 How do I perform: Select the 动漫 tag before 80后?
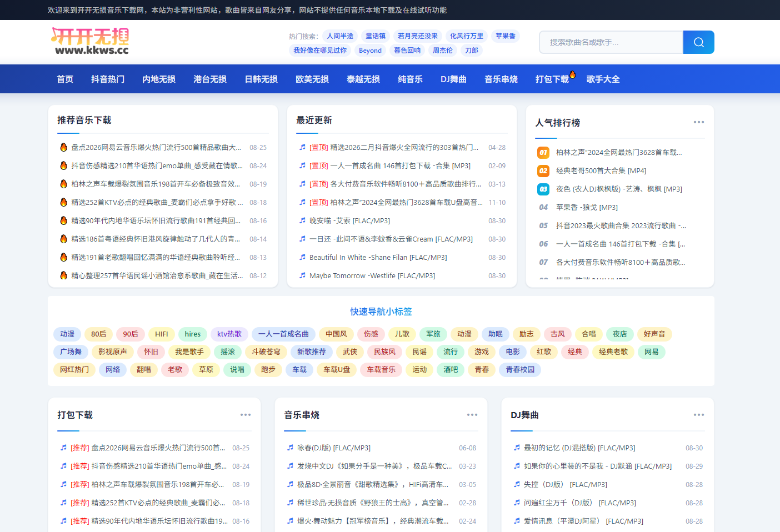pos(67,334)
